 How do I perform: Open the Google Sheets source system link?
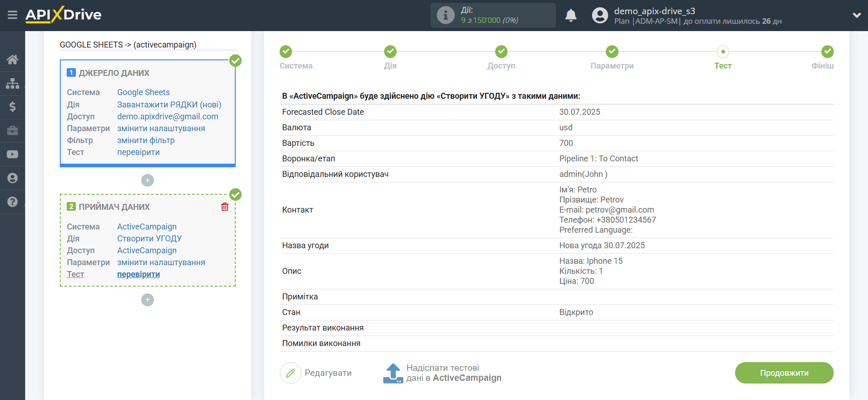pos(143,92)
